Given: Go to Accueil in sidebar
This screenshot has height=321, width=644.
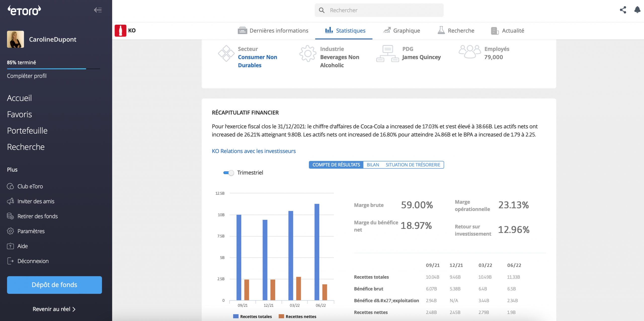Looking at the screenshot, I should (19, 98).
